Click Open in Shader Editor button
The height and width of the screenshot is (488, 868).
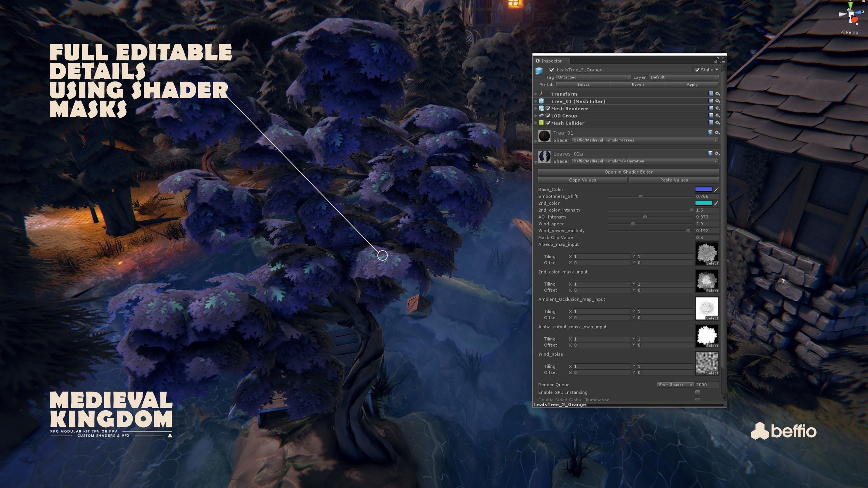click(628, 172)
